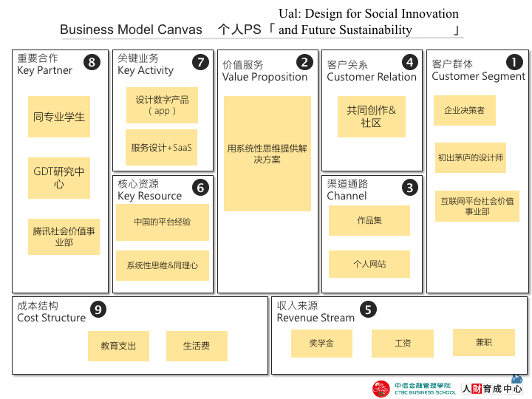
Task: Click the Key Resource heading
Action: 149,196
